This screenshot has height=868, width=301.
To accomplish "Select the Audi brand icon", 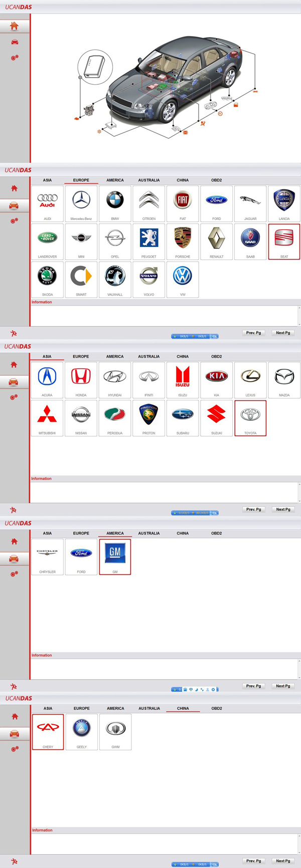I will (x=47, y=203).
